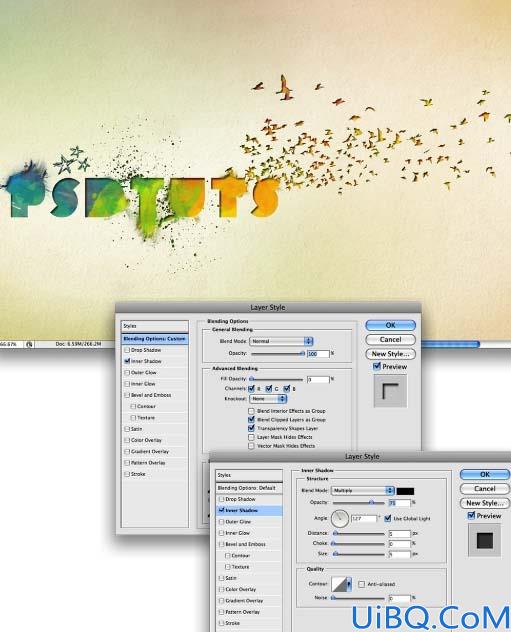Click the Distance value input field
The height and width of the screenshot is (632, 511).
point(399,533)
